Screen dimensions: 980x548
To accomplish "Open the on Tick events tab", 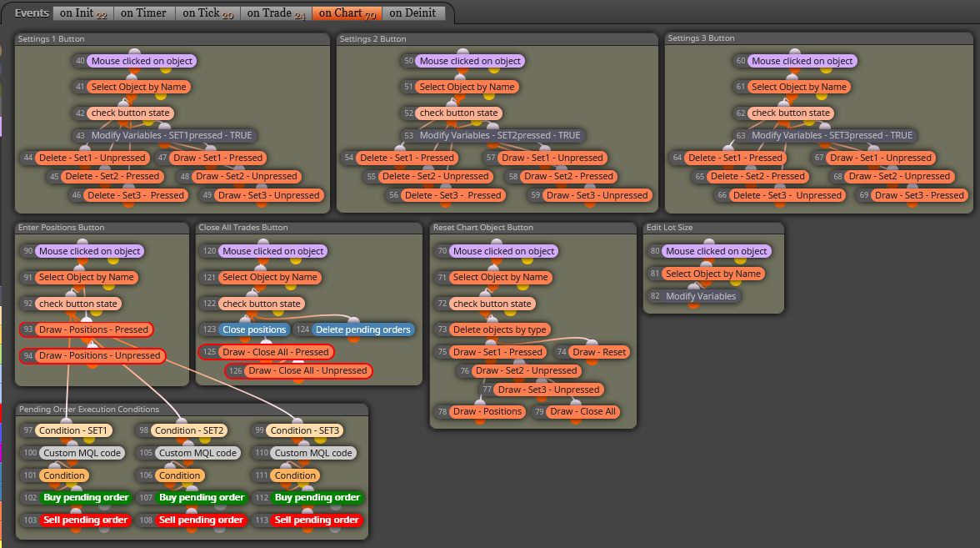I will (x=207, y=13).
